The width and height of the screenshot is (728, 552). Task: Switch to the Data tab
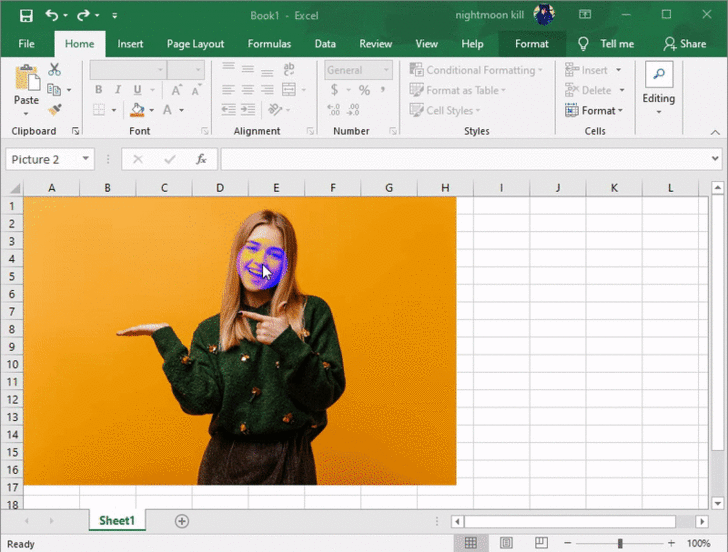click(x=325, y=44)
